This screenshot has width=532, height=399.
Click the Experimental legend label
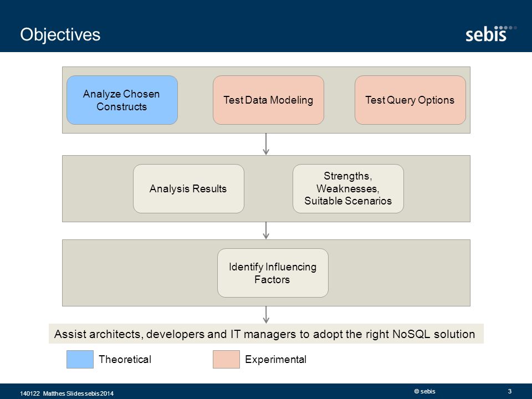(276, 359)
